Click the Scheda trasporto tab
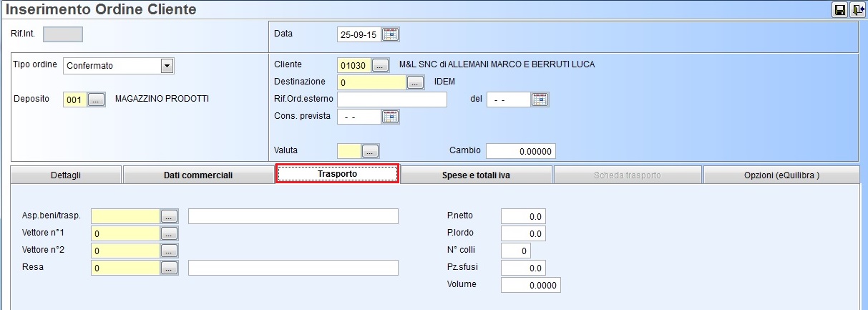868x310 pixels. pos(628,175)
